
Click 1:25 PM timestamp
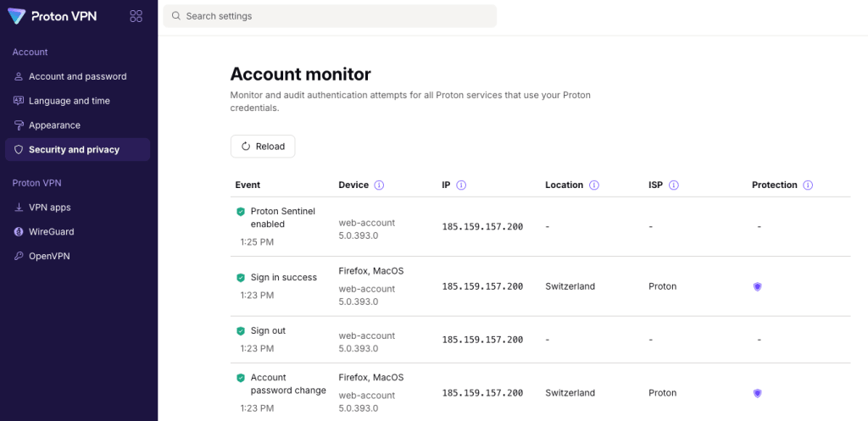point(257,241)
